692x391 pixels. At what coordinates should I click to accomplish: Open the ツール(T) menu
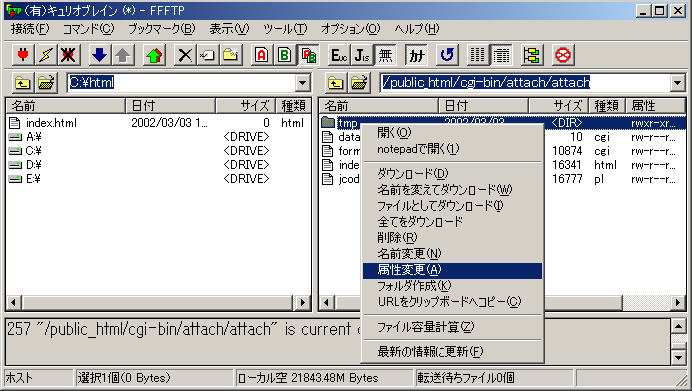pos(285,29)
